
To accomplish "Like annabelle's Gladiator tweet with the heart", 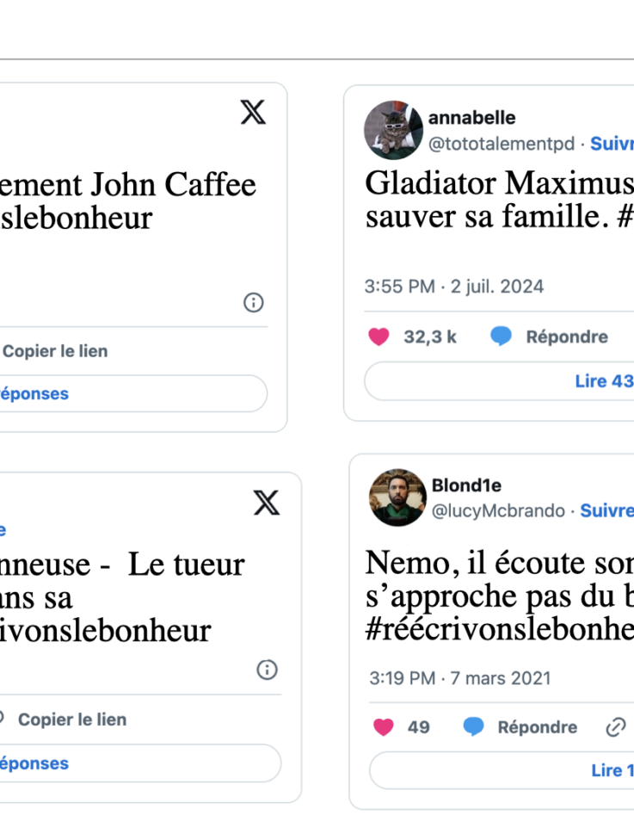I will click(379, 337).
